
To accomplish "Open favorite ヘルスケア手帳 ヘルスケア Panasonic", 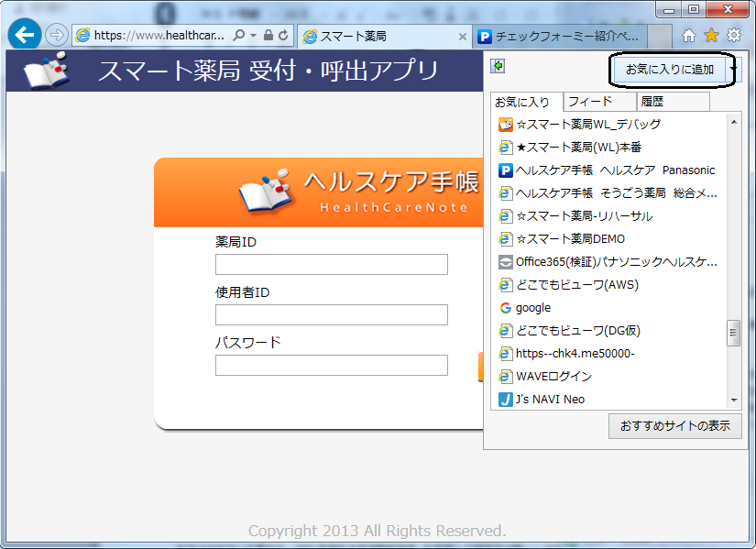I will click(x=608, y=170).
